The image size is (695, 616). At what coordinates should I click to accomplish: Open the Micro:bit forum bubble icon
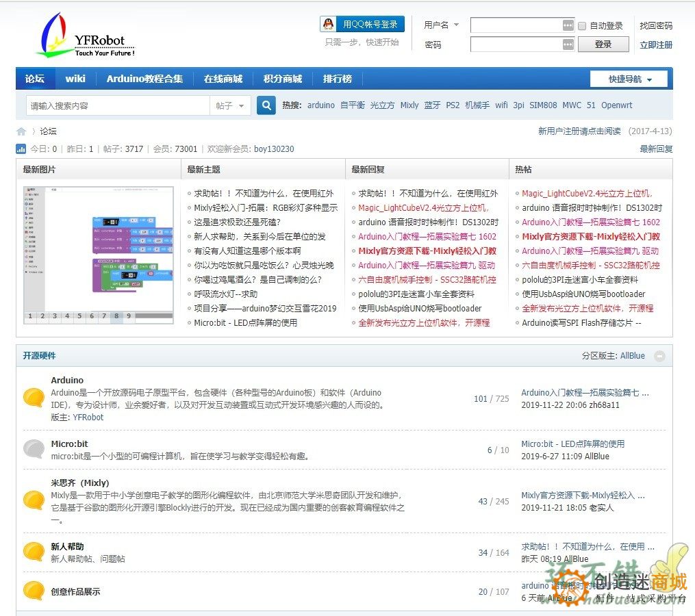tap(34, 449)
